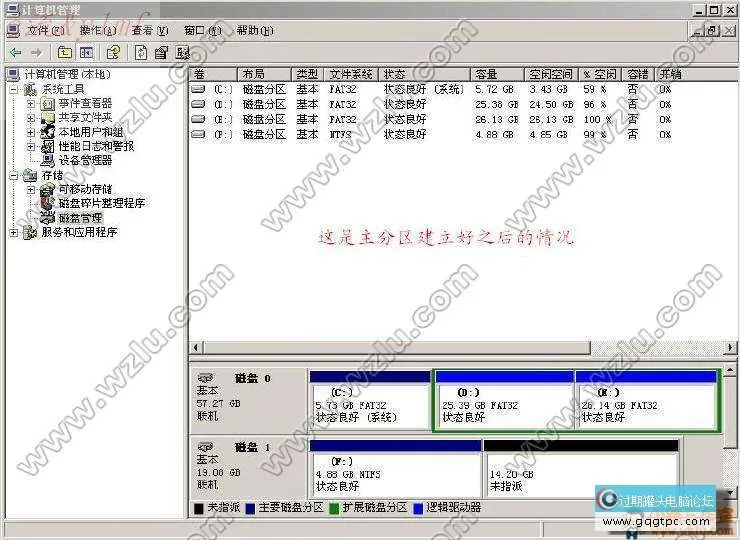Sort by the 文件系统 column header

351,74
